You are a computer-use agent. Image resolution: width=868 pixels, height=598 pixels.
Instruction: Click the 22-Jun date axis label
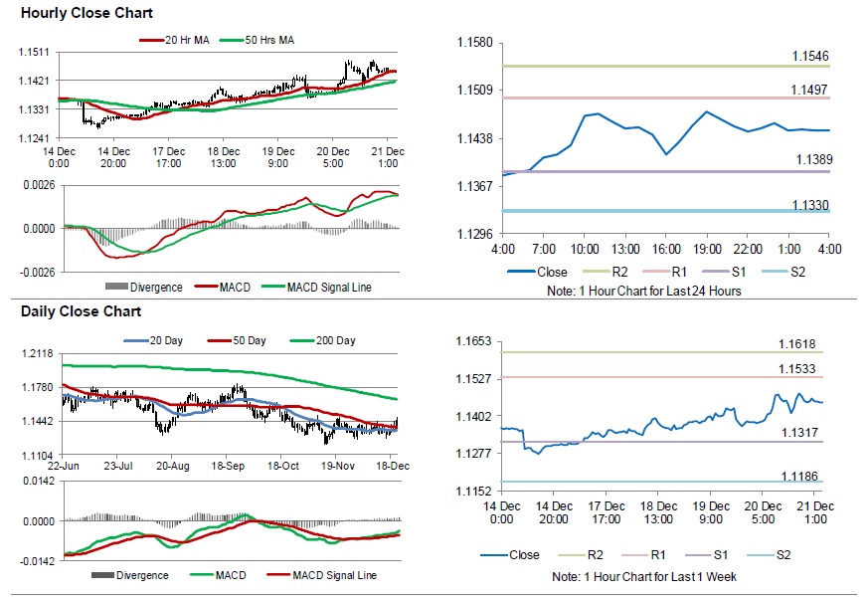tap(64, 465)
